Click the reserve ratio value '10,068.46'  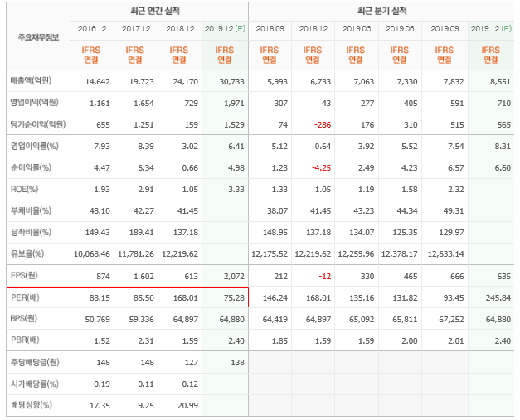click(92, 254)
